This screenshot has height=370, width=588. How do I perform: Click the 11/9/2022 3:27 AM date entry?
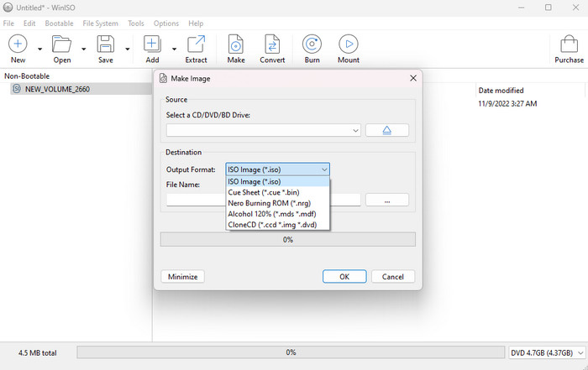coord(507,104)
